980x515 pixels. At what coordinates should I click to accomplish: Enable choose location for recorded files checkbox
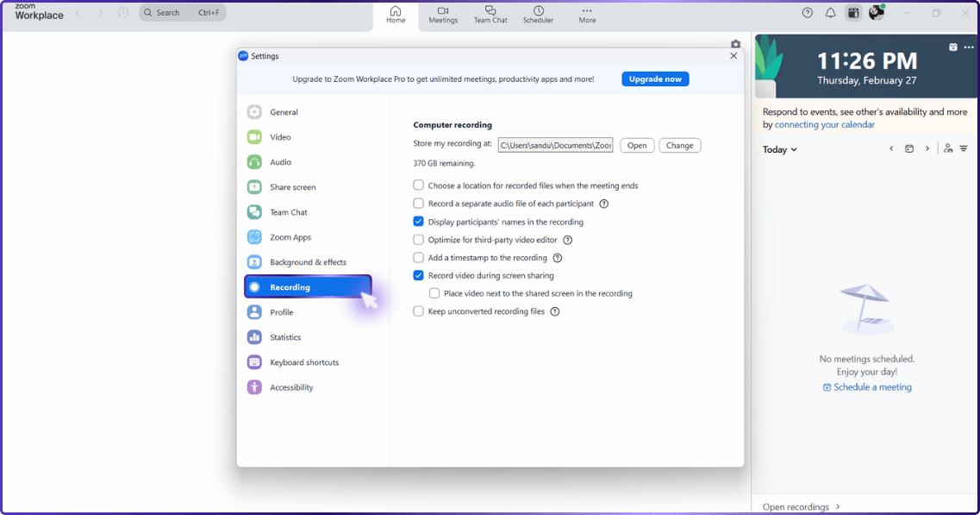pos(418,185)
